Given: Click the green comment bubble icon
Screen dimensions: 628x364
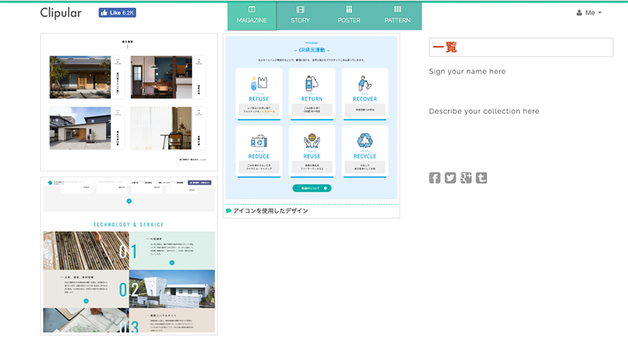Looking at the screenshot, I should tap(229, 211).
